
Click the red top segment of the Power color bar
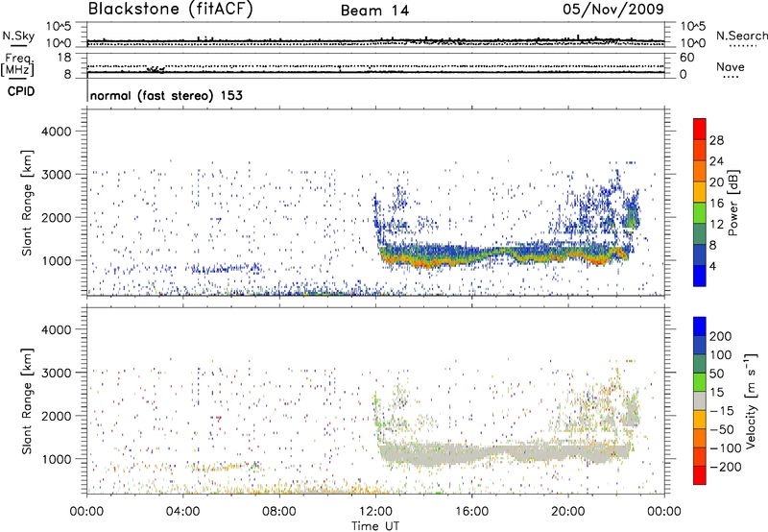coord(700,129)
